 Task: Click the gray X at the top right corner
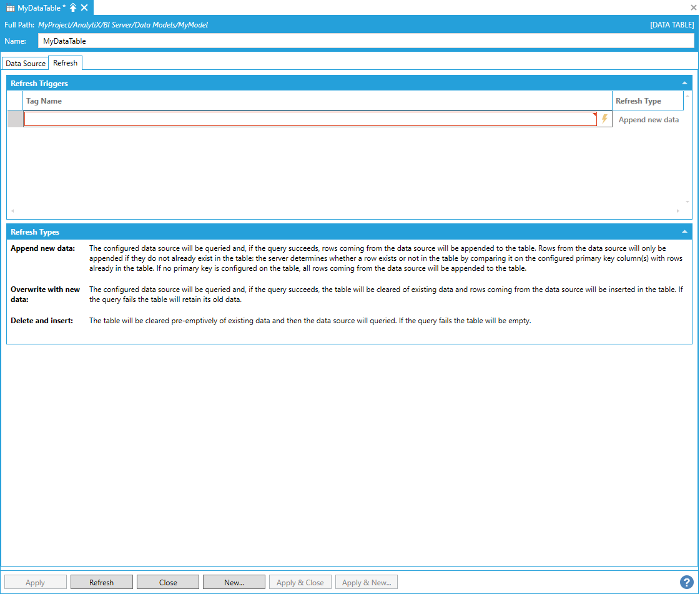point(693,7)
